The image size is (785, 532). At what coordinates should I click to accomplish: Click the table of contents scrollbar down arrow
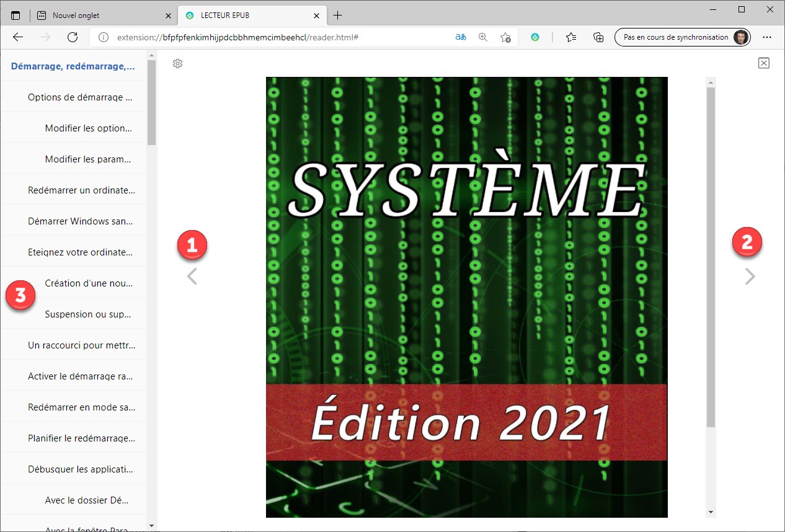point(152,526)
